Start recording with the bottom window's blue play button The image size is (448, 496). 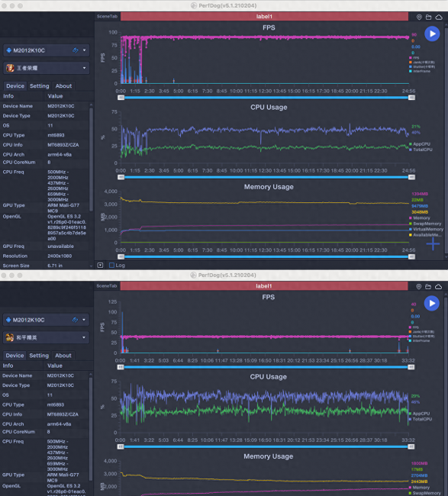(x=432, y=304)
